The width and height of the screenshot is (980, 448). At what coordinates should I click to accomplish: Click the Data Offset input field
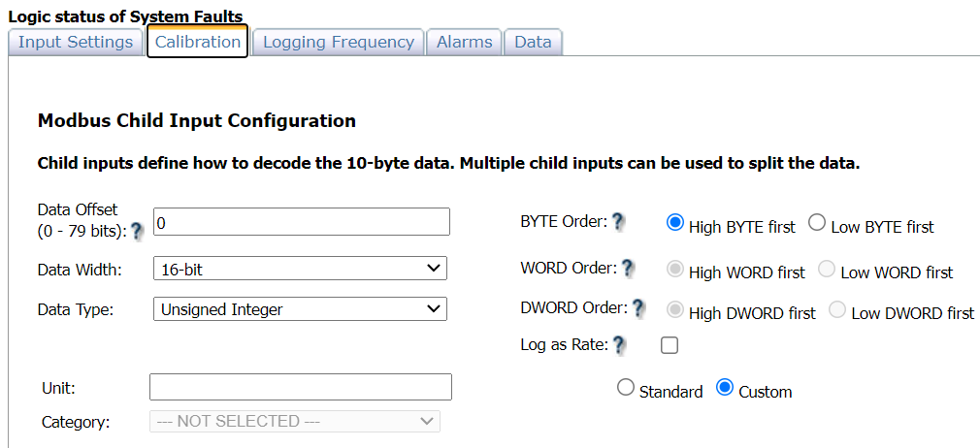(301, 222)
